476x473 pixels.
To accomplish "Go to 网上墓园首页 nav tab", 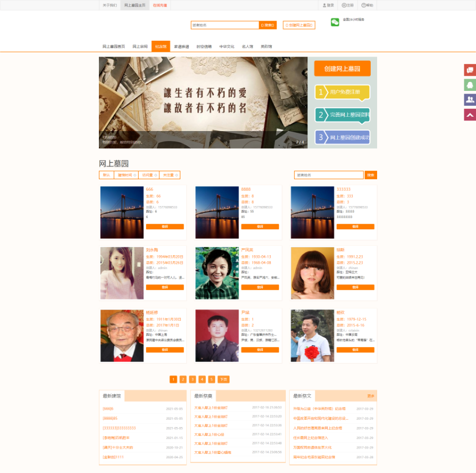I will (114, 47).
